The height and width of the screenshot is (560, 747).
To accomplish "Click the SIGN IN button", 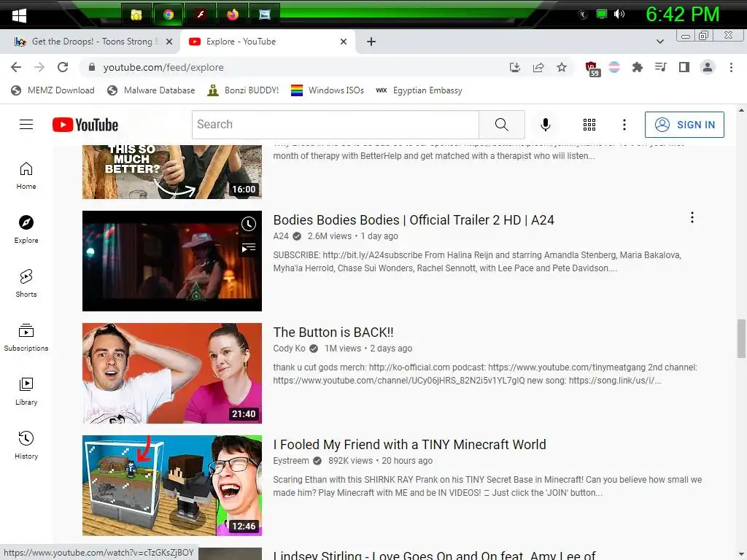I will 684,125.
